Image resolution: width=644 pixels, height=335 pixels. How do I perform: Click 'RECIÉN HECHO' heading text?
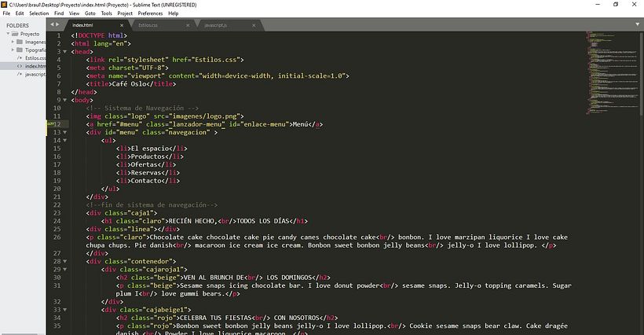coord(193,221)
